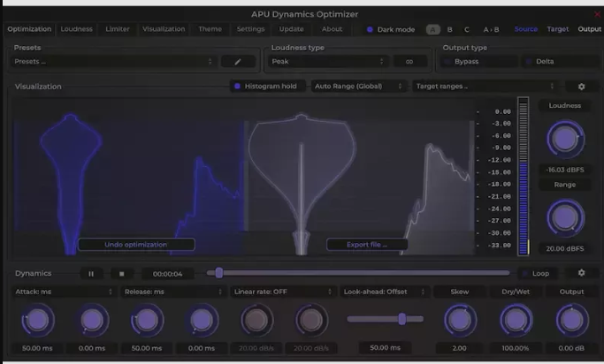The width and height of the screenshot is (604, 364).
Task: Click the vertical loudness level meter
Action: pos(524,176)
